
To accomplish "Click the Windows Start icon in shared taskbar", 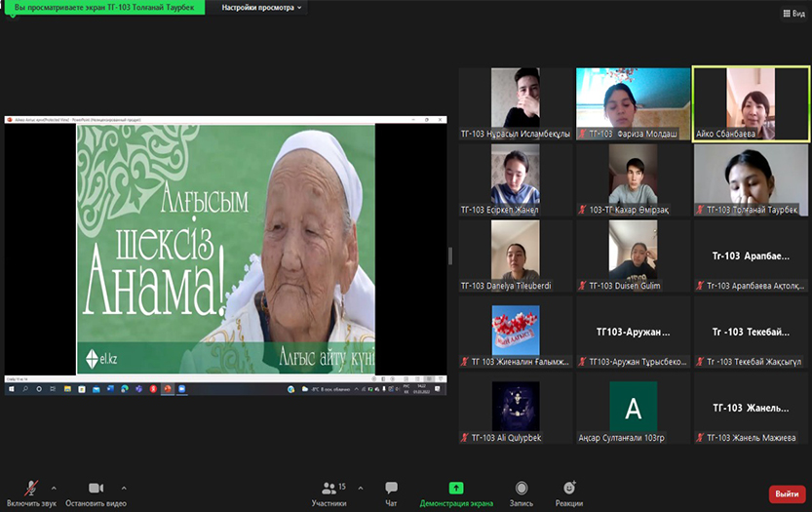I will [x=13, y=388].
